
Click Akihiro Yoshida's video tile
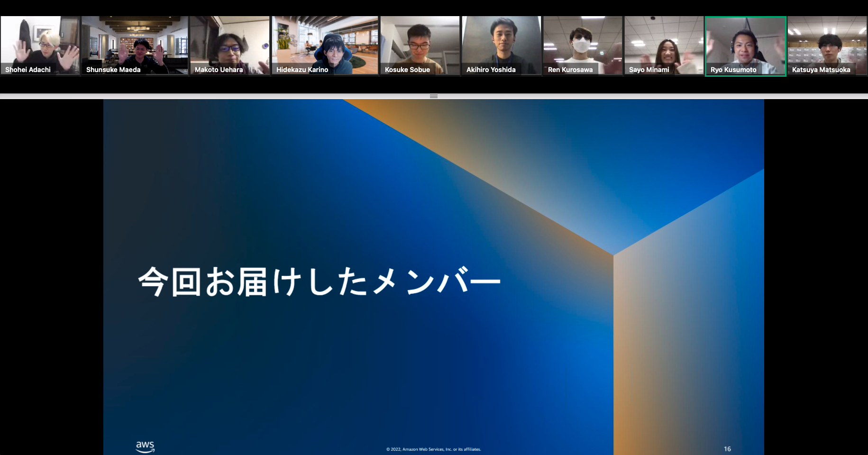[502, 45]
